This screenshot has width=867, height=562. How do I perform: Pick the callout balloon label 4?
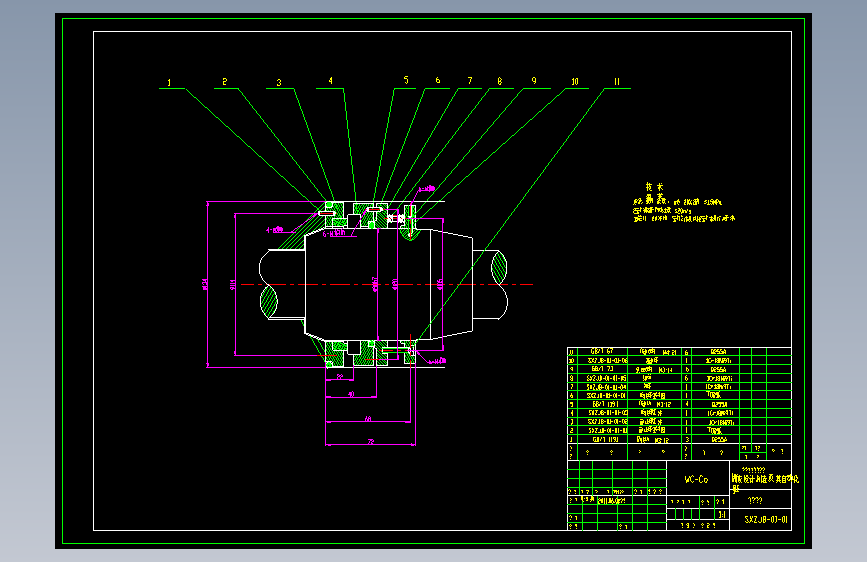[x=331, y=81]
